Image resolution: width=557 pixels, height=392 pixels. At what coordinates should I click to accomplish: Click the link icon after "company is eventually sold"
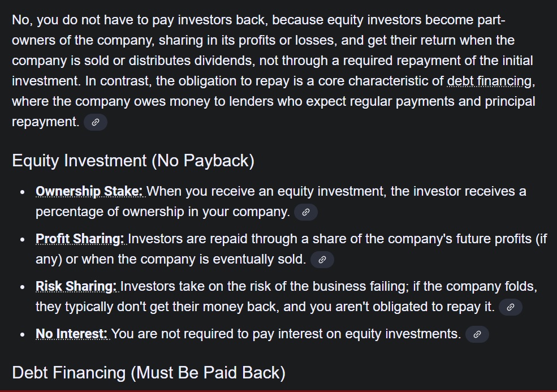[x=322, y=260]
